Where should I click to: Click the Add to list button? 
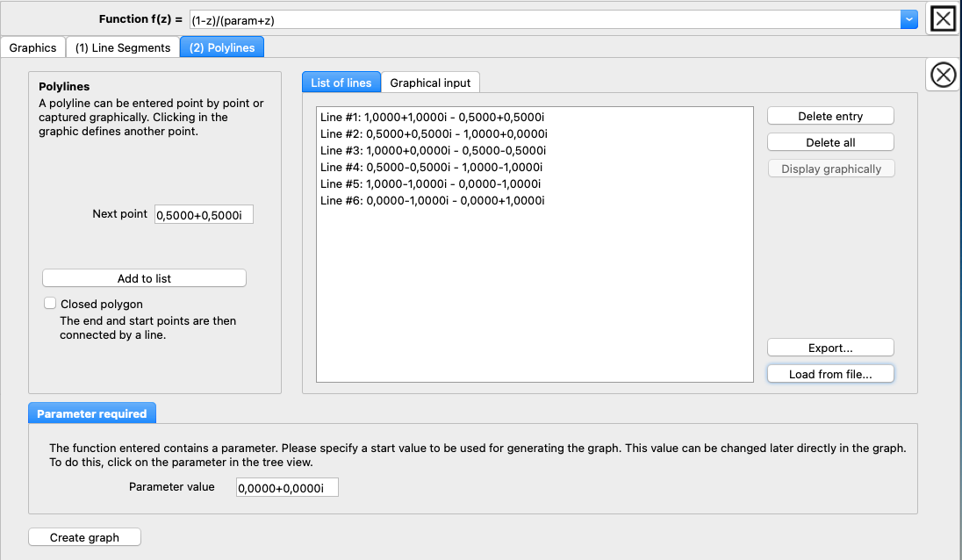(x=144, y=278)
